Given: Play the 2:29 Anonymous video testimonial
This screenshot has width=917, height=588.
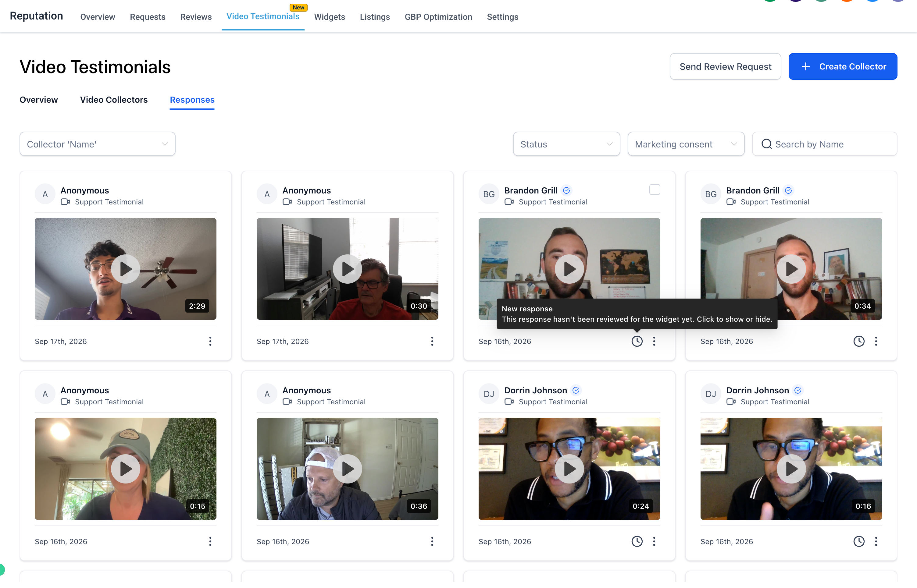Looking at the screenshot, I should pos(125,269).
